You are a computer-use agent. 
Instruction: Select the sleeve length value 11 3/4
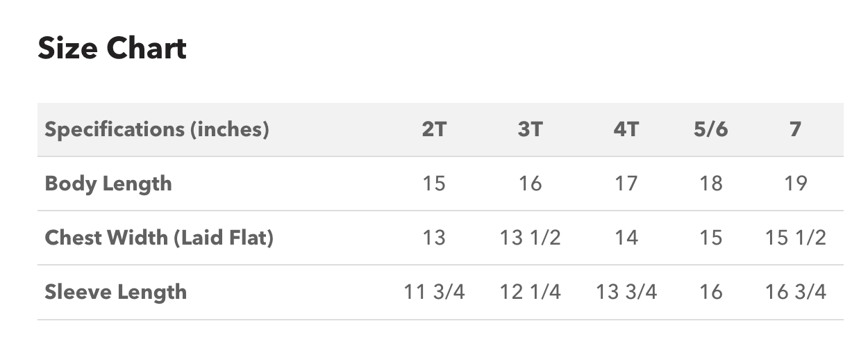tap(434, 292)
